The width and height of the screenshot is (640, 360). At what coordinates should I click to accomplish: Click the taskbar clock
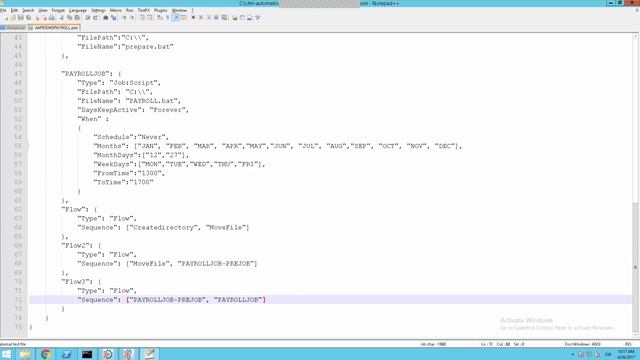626,354
